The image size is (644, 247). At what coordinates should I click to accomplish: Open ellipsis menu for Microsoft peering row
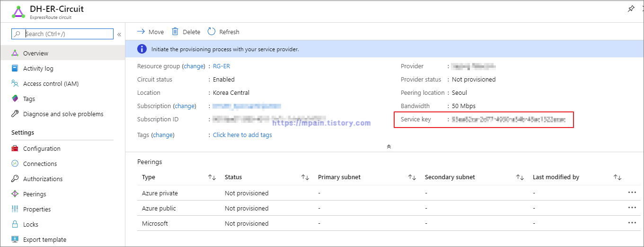click(x=632, y=223)
